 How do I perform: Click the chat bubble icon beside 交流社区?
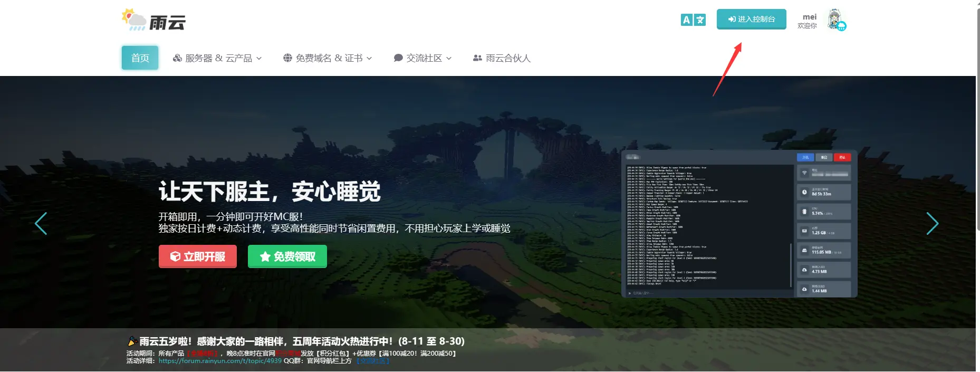[x=398, y=58]
